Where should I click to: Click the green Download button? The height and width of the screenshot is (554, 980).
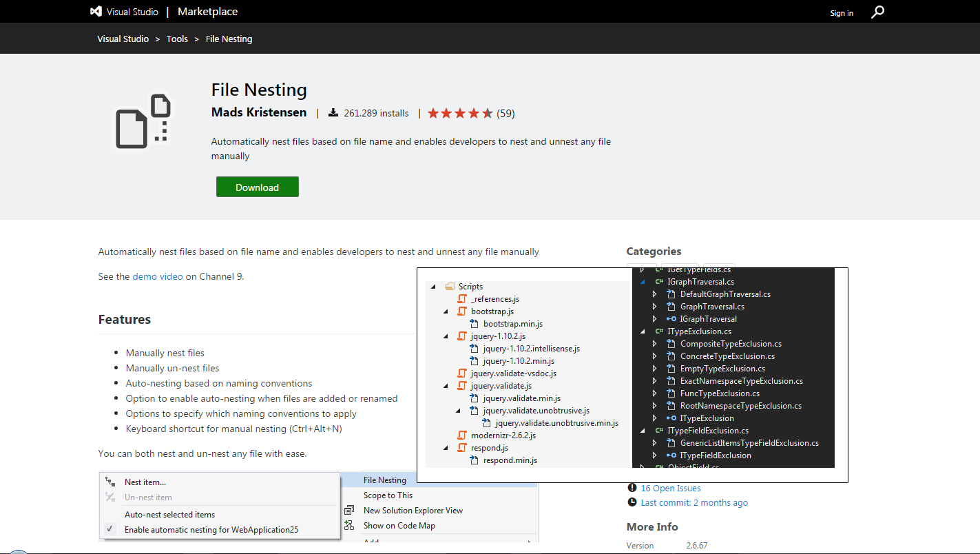(x=258, y=187)
